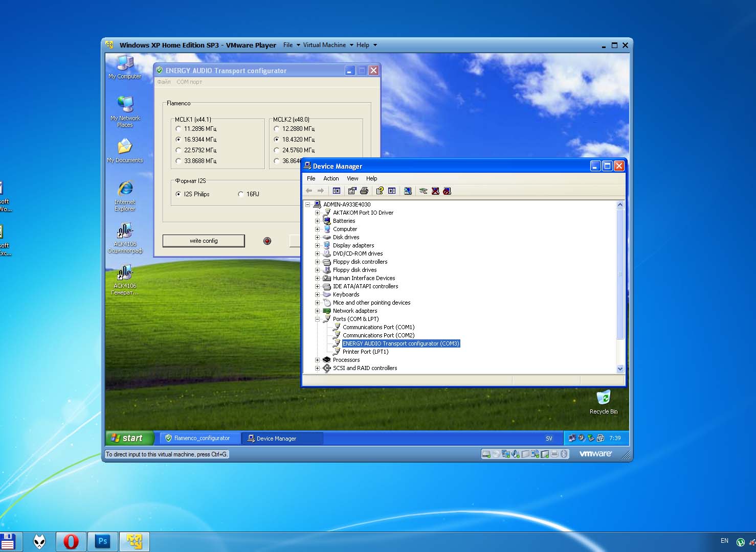Click VMware network adapter status icon
This screenshot has height=552, width=756.
pos(506,454)
